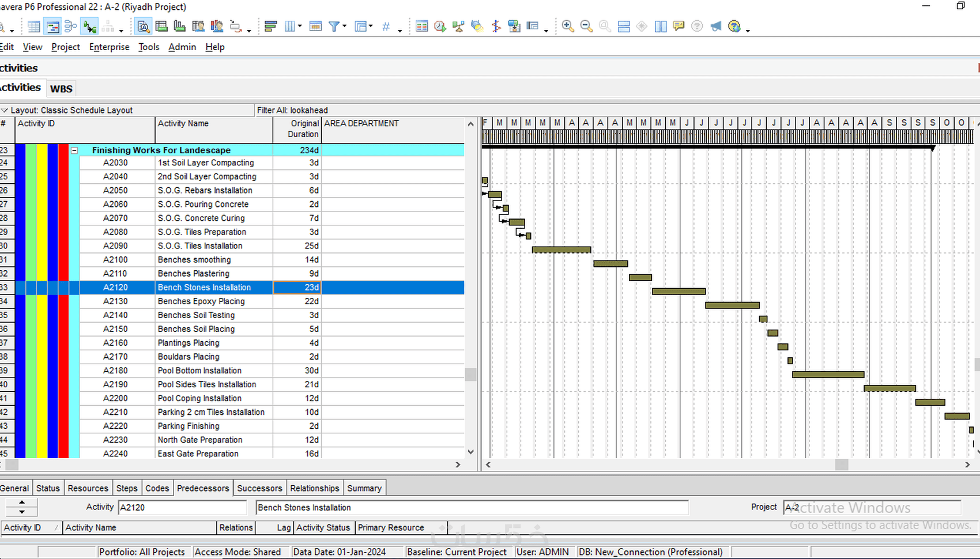Image resolution: width=980 pixels, height=559 pixels.
Task: Click the two-pane column split icon
Action: pos(661,27)
